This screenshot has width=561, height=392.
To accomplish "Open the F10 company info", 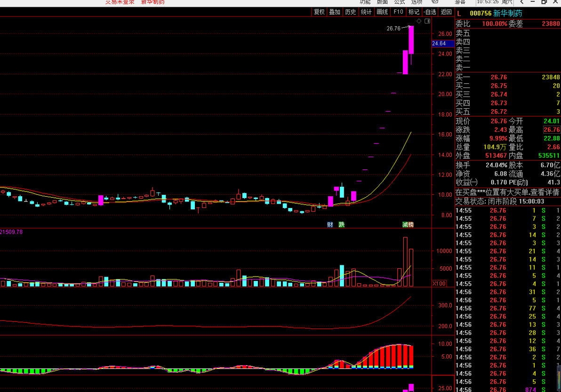I will (x=398, y=12).
